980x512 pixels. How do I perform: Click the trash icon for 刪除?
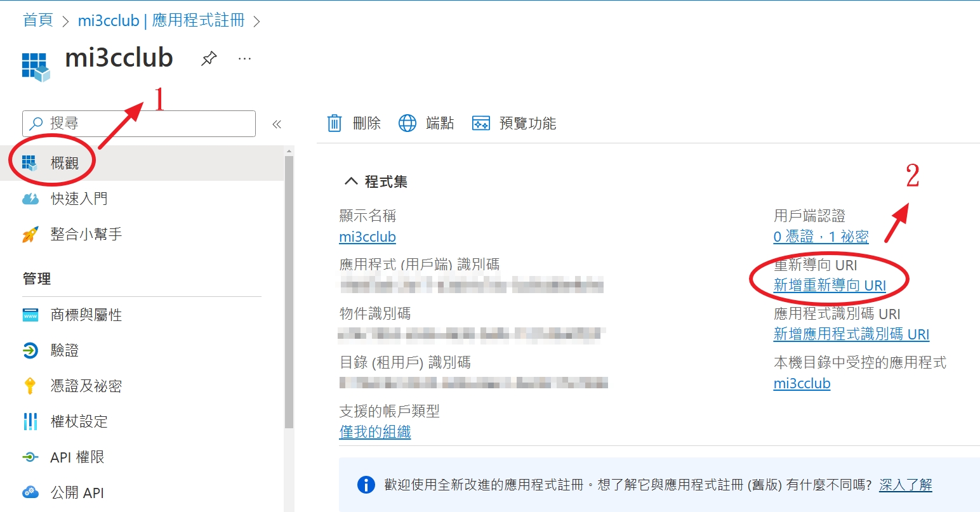(x=334, y=123)
